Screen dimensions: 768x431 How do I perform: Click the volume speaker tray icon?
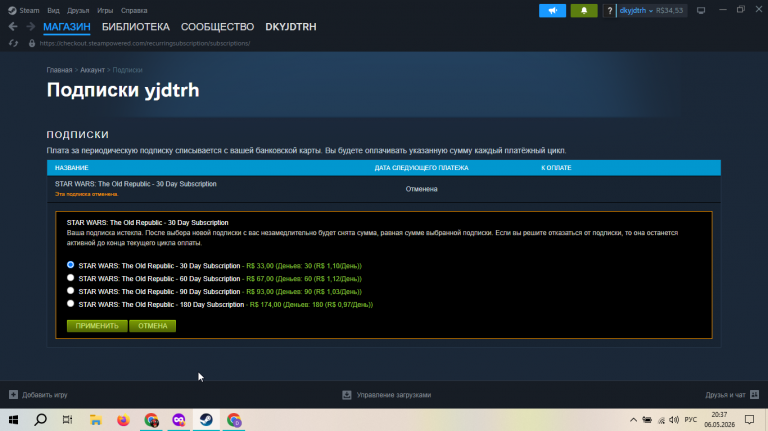[x=674, y=420]
